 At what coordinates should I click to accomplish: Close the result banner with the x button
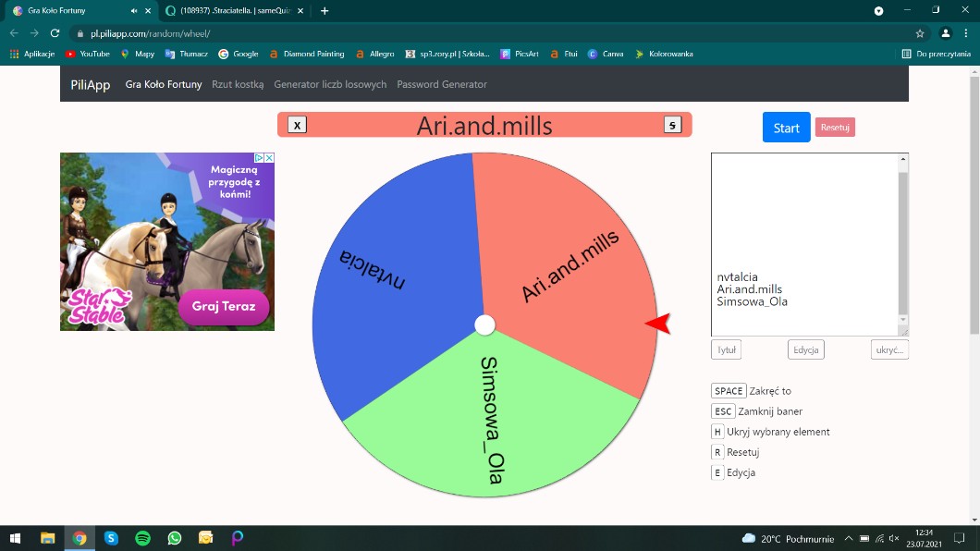pos(297,125)
